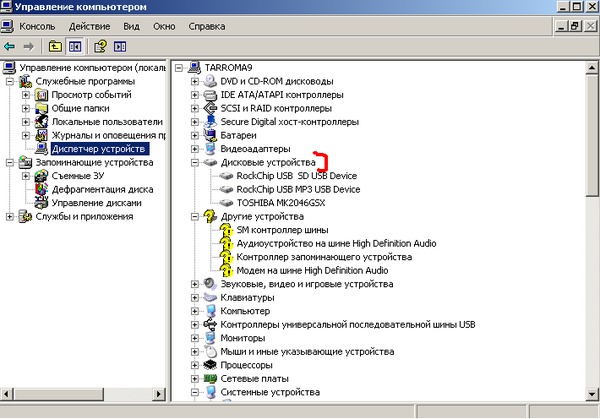
Task: Click the Батареи device category icon
Action: [x=211, y=135]
